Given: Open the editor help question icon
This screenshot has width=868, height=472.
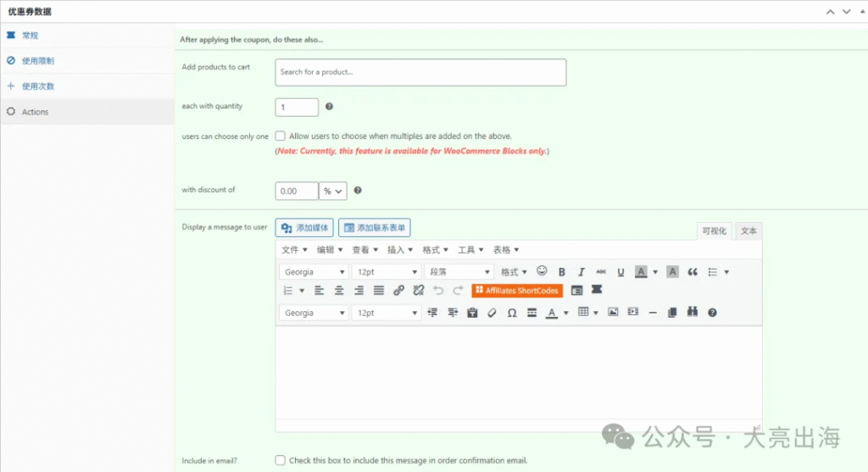Looking at the screenshot, I should (x=712, y=313).
